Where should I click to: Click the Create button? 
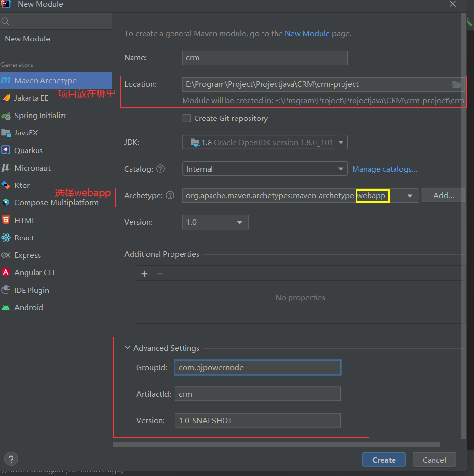coord(383,460)
